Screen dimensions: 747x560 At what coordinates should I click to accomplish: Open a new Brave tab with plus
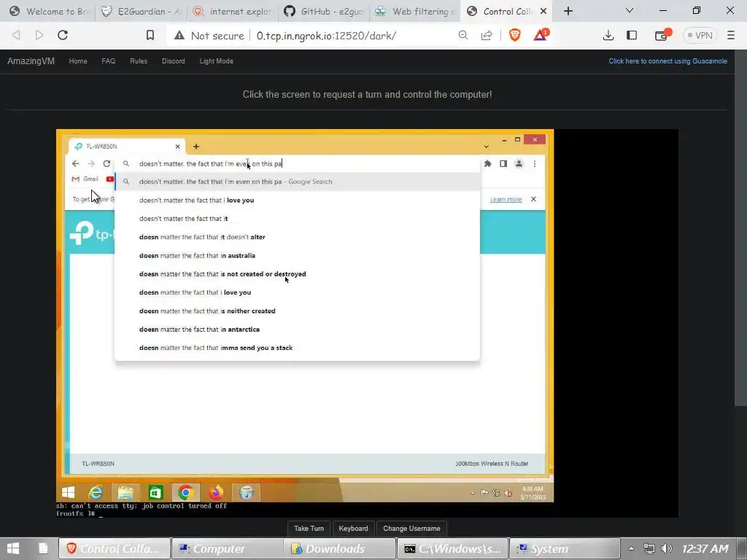tap(568, 11)
